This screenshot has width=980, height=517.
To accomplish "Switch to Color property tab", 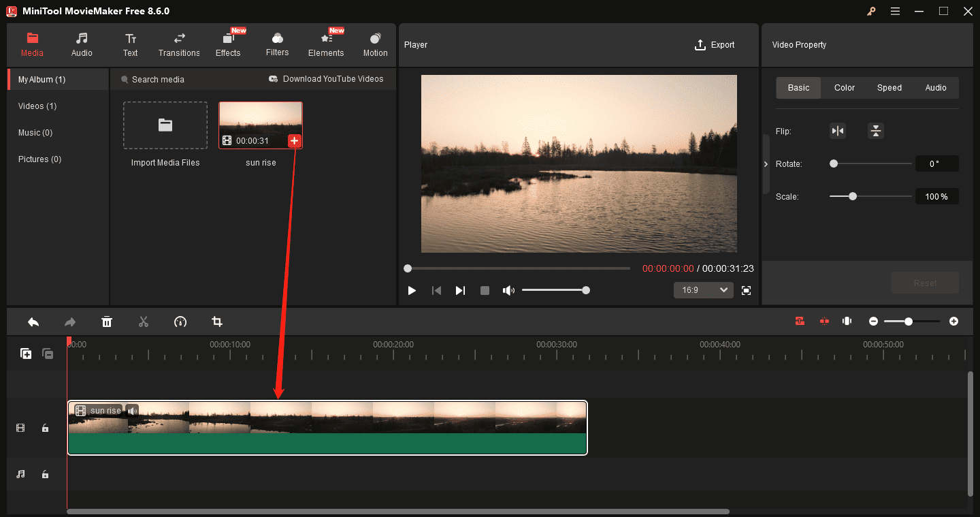I will (x=845, y=88).
